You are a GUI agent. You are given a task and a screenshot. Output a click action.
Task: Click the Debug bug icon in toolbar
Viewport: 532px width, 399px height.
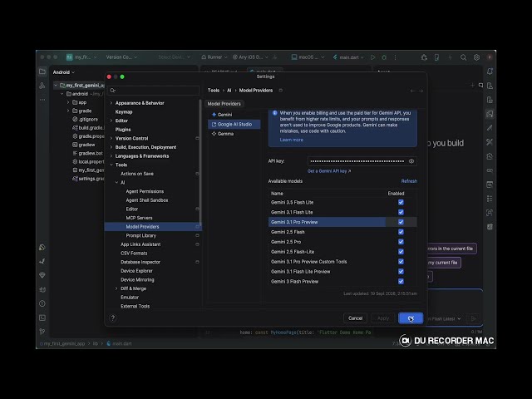(x=384, y=57)
